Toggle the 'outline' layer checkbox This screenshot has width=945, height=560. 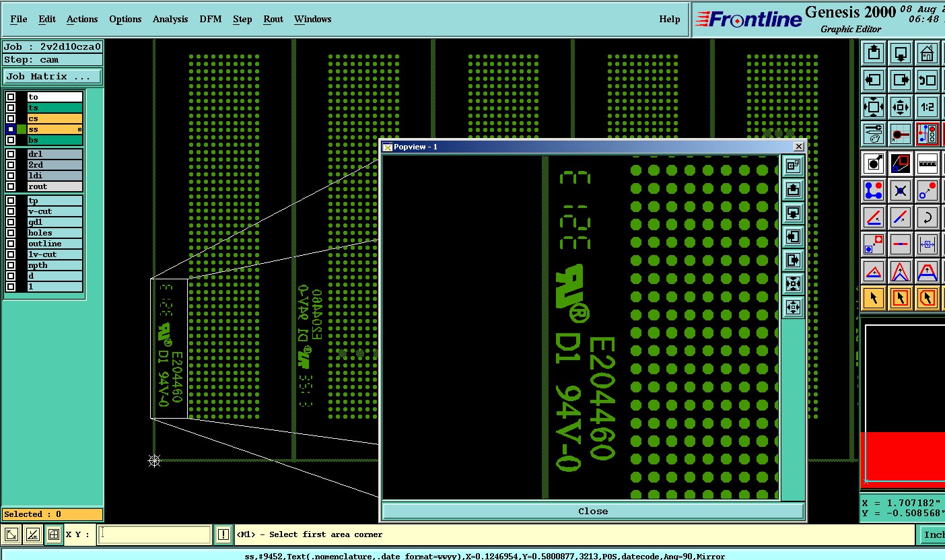click(x=11, y=244)
